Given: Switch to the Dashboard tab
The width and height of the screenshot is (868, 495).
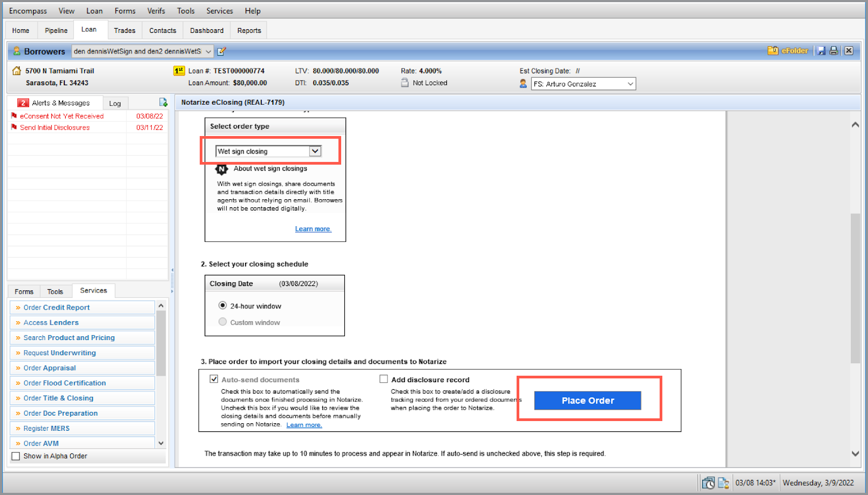Looking at the screenshot, I should click(x=207, y=30).
